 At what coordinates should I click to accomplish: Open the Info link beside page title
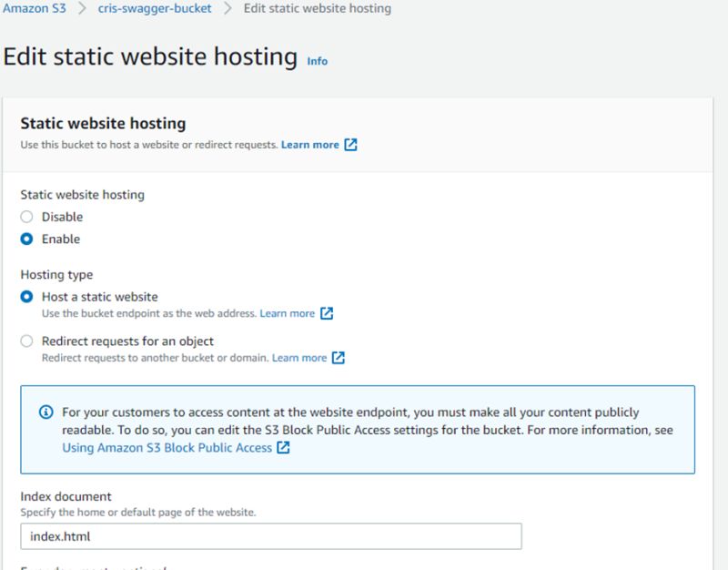pos(317,61)
